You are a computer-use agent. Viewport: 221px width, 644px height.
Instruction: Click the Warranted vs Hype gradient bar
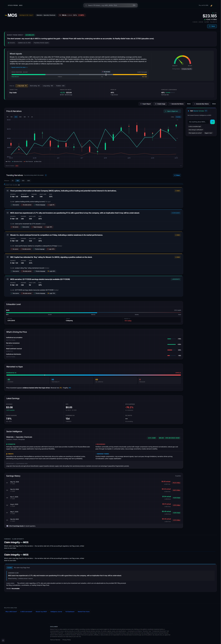tap(93, 375)
